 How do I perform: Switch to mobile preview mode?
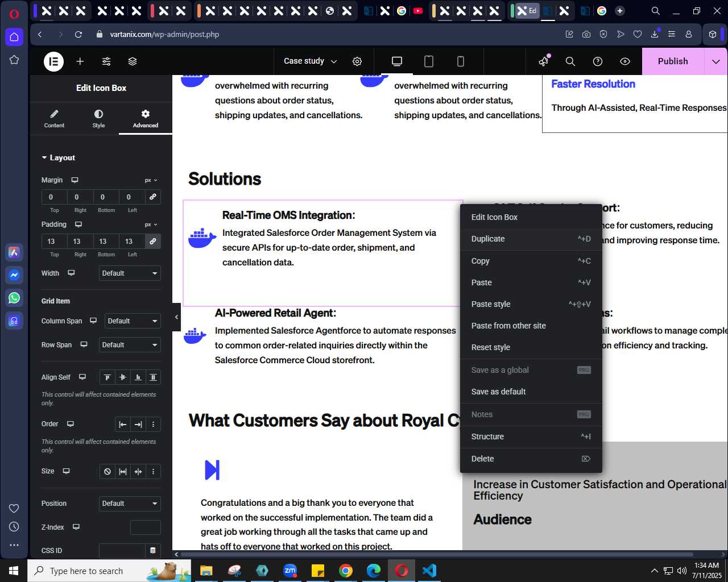461,61
